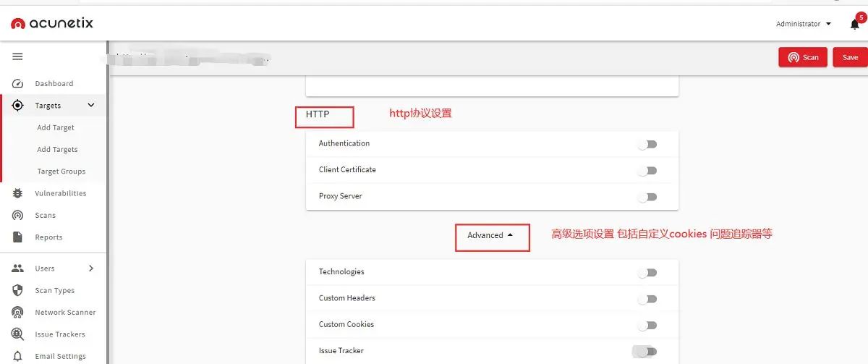Click the Acunetix logo
This screenshot has height=364, width=868.
[52, 24]
